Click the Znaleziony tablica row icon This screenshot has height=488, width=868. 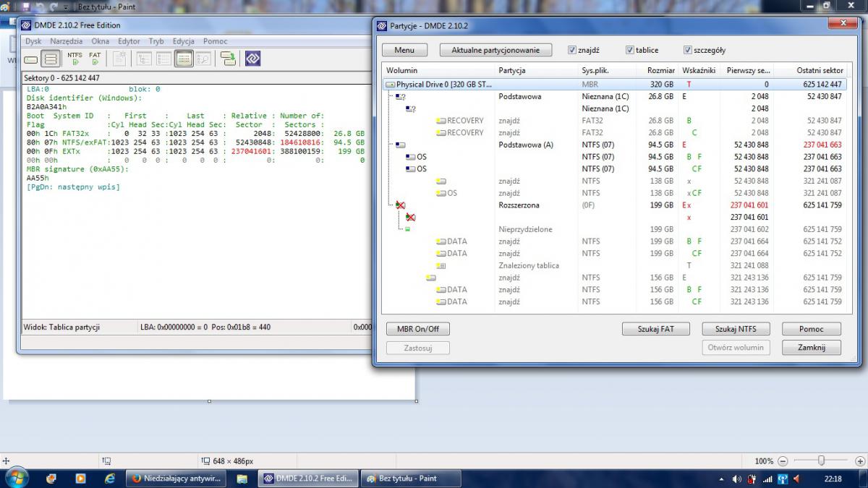[441, 265]
